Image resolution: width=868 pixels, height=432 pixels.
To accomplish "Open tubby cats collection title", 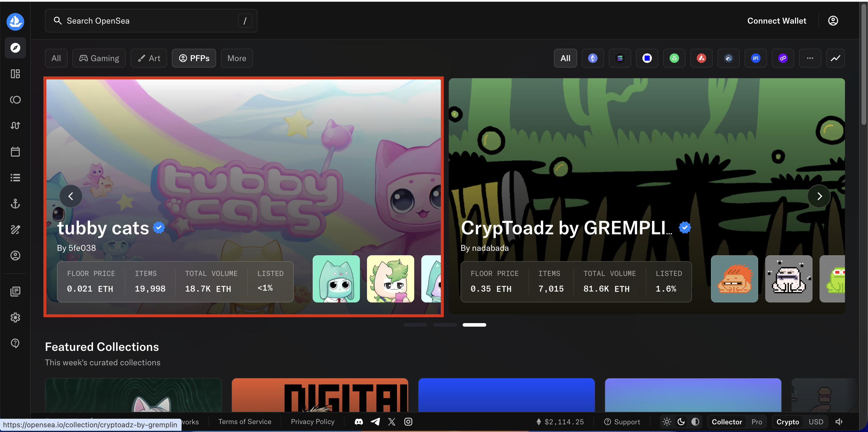I will click(103, 228).
